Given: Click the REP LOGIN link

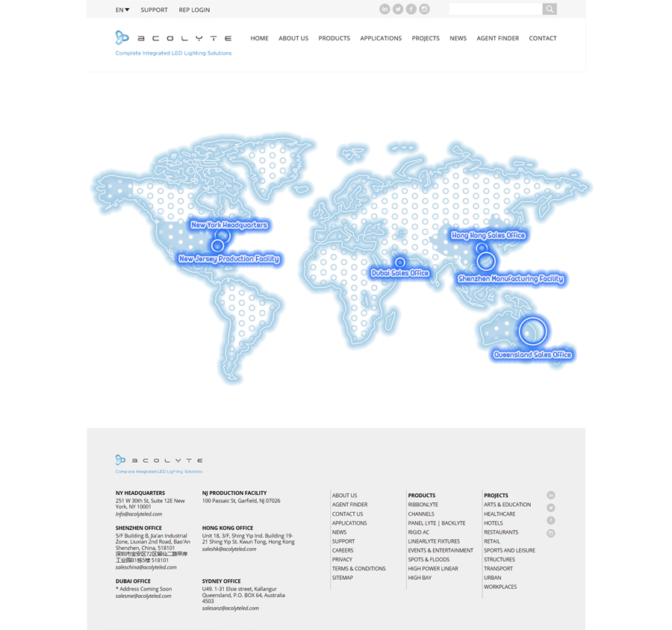Looking at the screenshot, I should coord(194,10).
